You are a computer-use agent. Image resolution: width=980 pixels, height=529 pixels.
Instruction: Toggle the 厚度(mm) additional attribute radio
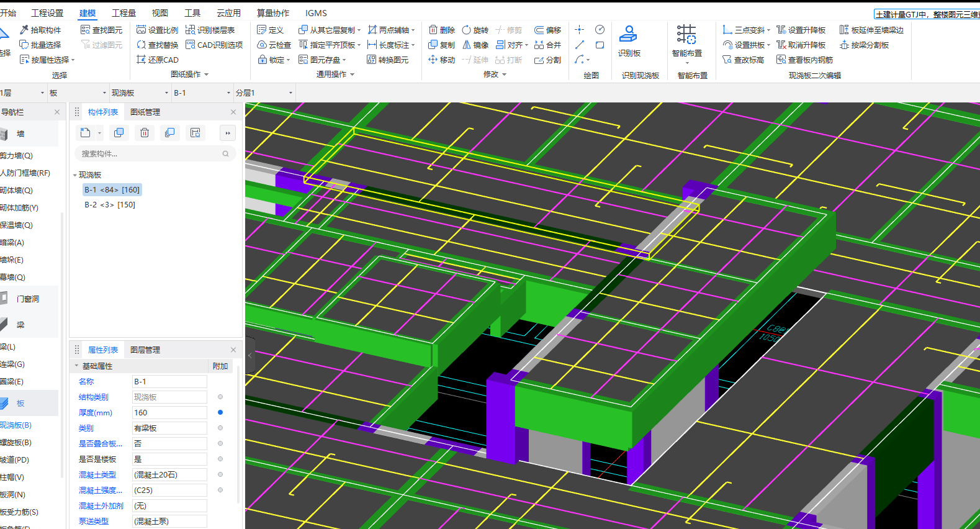pyautogui.click(x=220, y=412)
